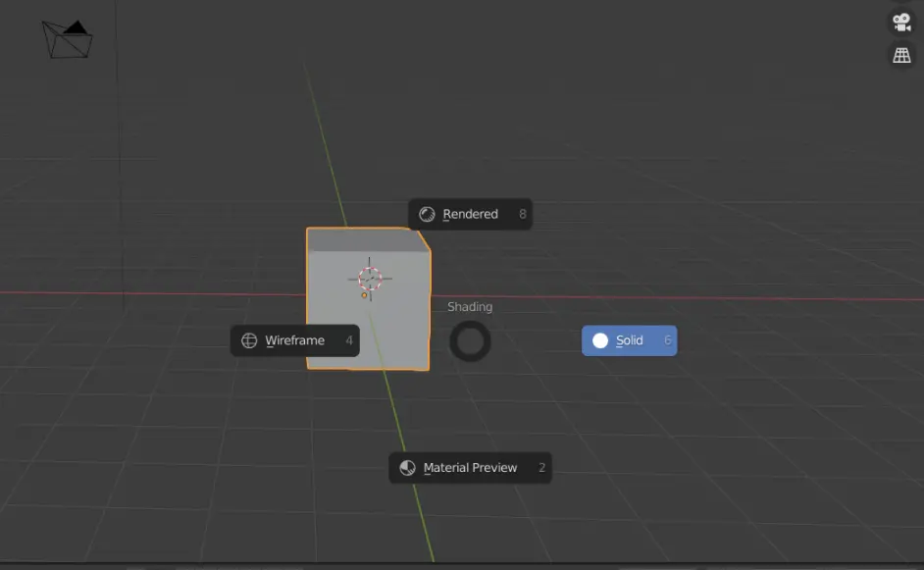Switch perspective/orthographic with the grid icon

[x=901, y=55]
